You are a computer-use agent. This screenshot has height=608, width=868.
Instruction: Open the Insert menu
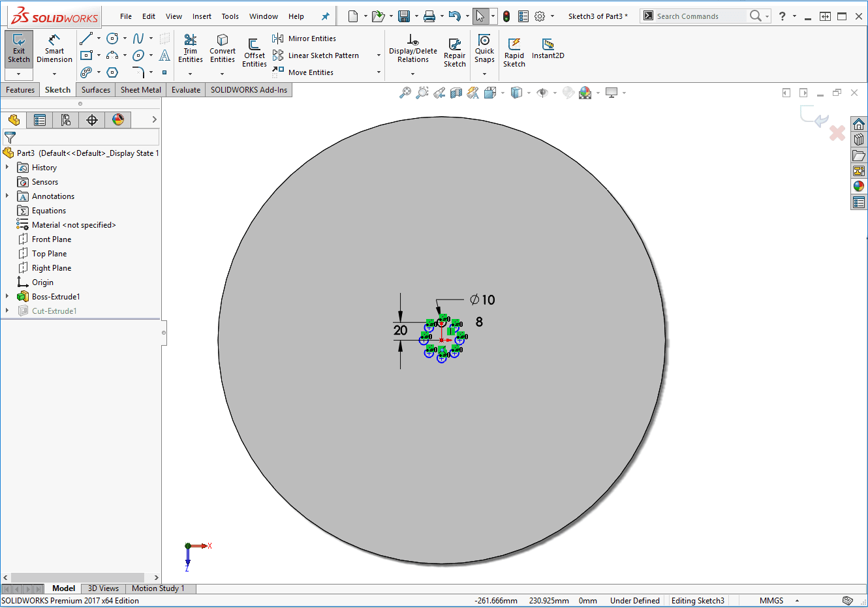click(202, 16)
